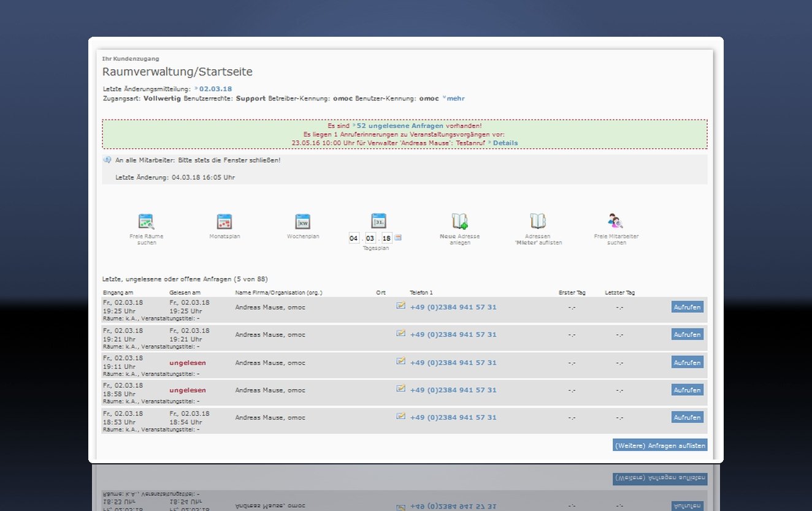The width and height of the screenshot is (812, 511).
Task: Click the 'Ihr Kundenzugang' label
Action: [x=131, y=59]
